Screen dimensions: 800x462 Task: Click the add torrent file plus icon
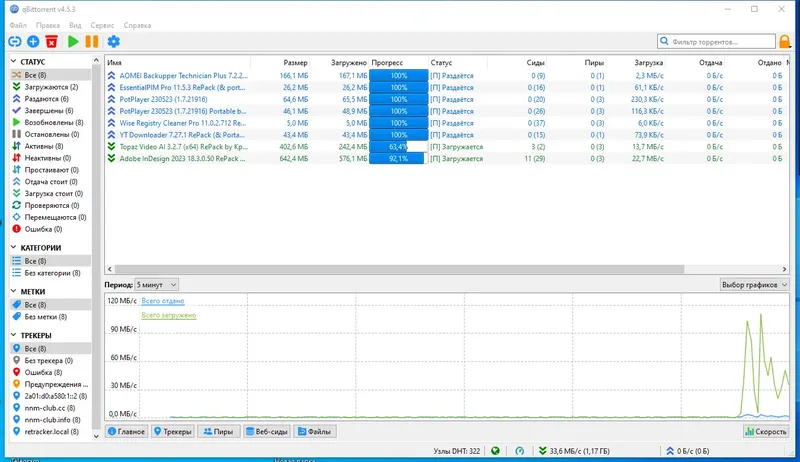(33, 42)
